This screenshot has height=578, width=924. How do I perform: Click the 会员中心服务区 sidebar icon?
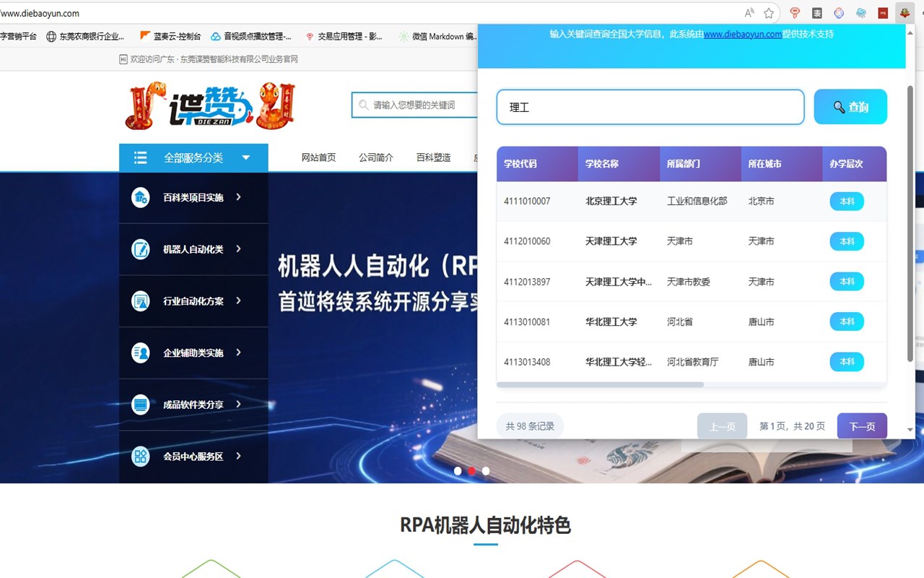point(141,457)
